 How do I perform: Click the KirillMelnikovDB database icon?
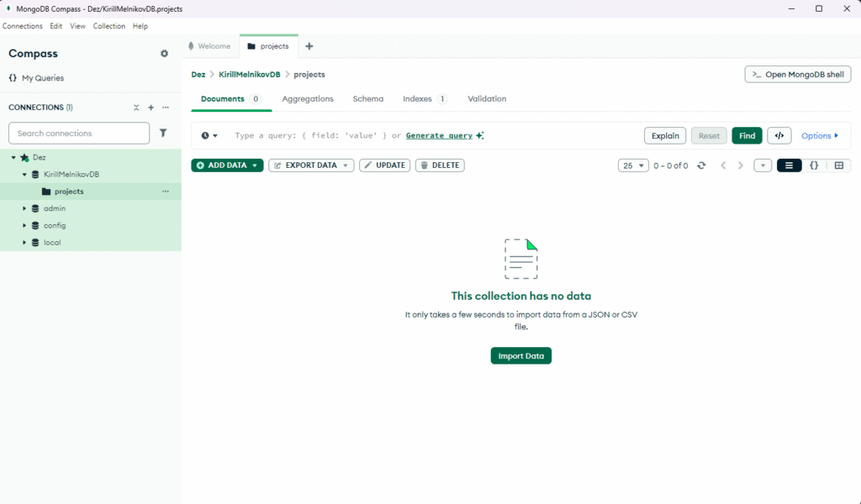[35, 175]
